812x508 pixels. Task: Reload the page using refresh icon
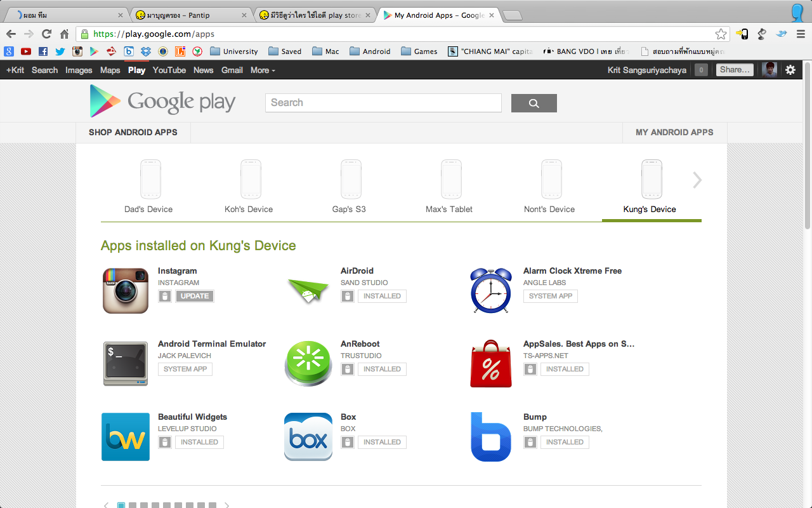[x=46, y=34]
